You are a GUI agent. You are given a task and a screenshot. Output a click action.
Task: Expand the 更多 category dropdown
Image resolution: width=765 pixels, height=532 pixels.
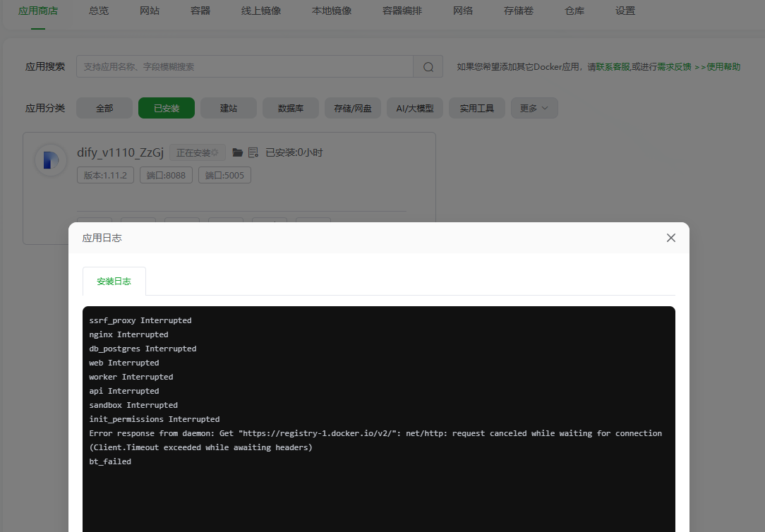tap(534, 108)
